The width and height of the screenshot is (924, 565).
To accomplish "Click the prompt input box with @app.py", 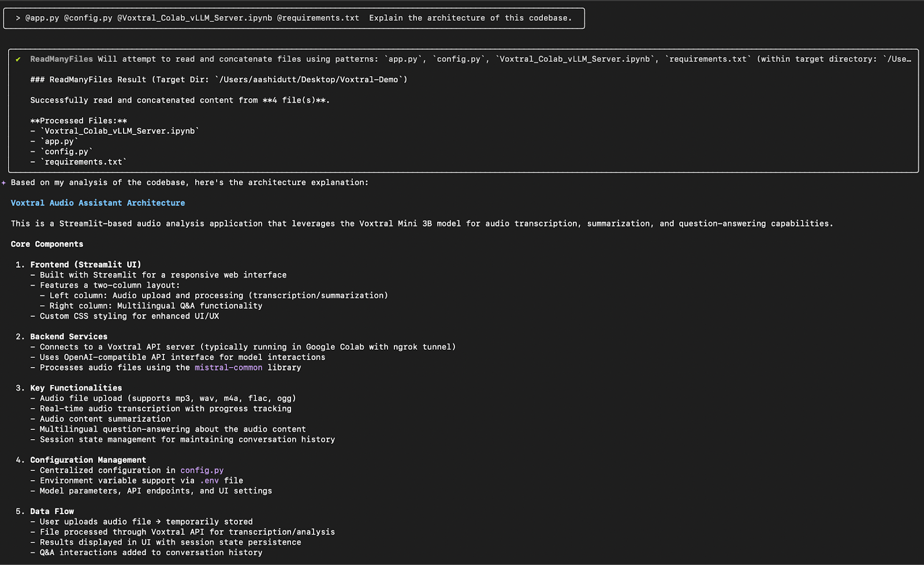I will tap(294, 18).
